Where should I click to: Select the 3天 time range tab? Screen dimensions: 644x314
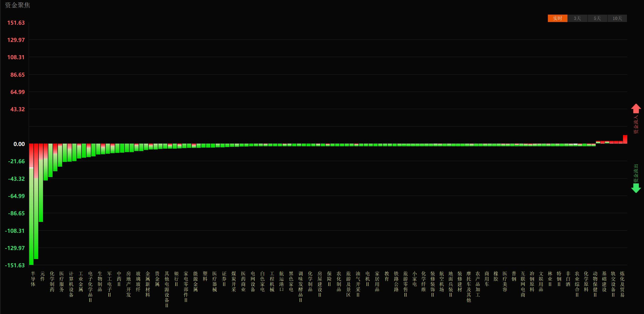pyautogui.click(x=577, y=18)
